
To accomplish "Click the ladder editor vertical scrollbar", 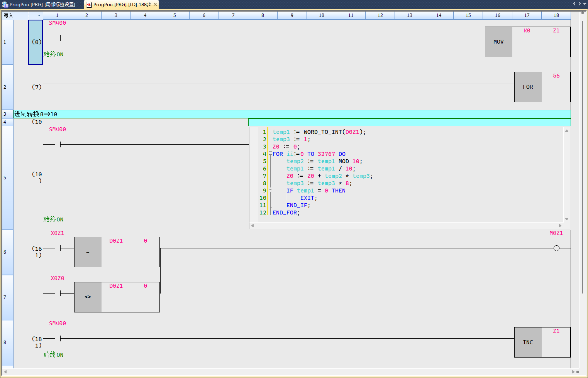I will [x=583, y=154].
